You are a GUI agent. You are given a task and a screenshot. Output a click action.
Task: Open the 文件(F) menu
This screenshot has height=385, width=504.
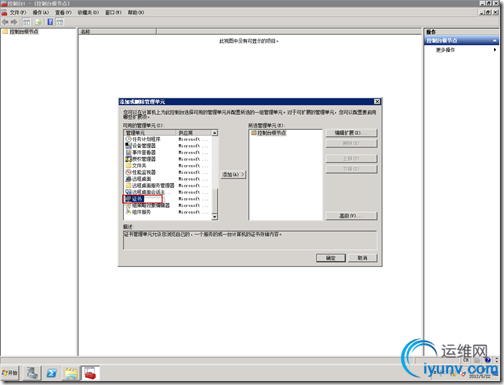point(18,12)
